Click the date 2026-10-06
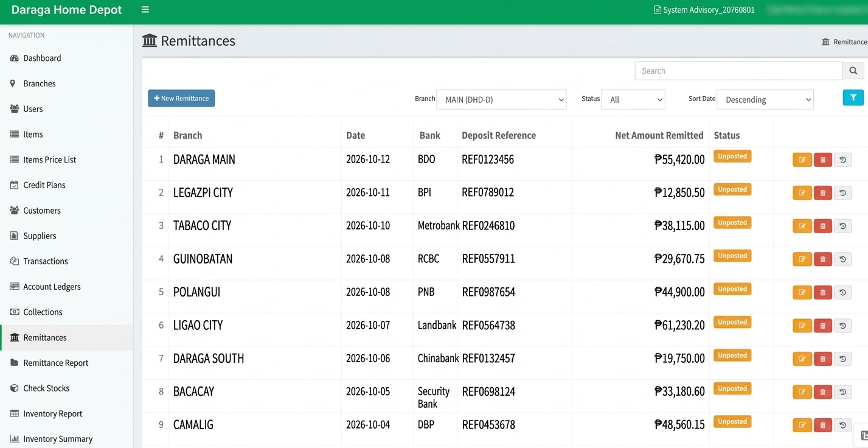The height and width of the screenshot is (448, 868). (368, 359)
